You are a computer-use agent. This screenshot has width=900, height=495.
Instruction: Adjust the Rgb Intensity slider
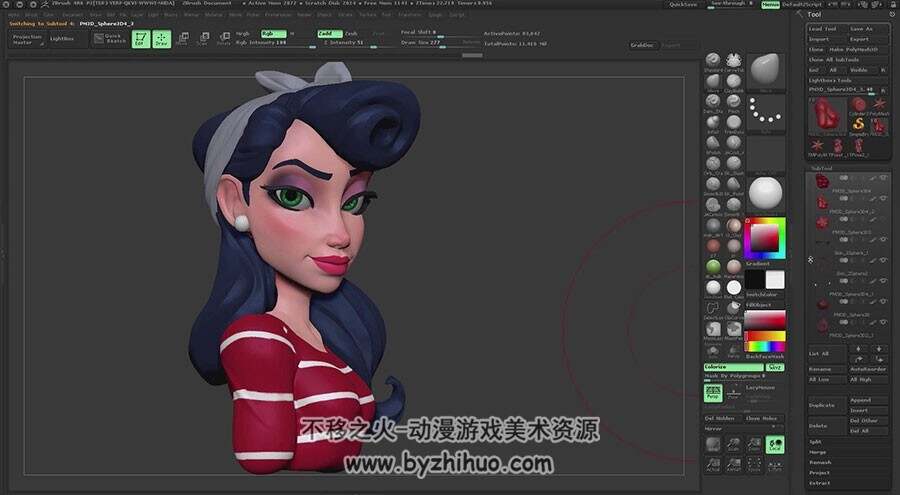276,43
